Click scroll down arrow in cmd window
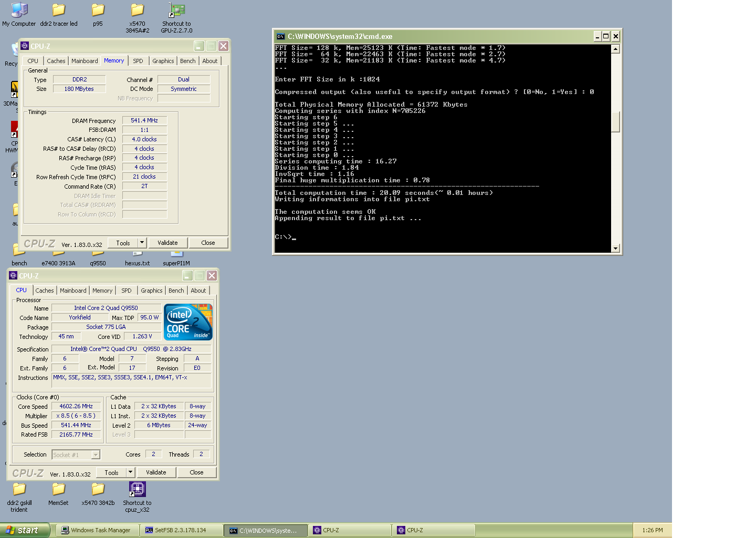The height and width of the screenshot is (538, 756). pos(615,249)
